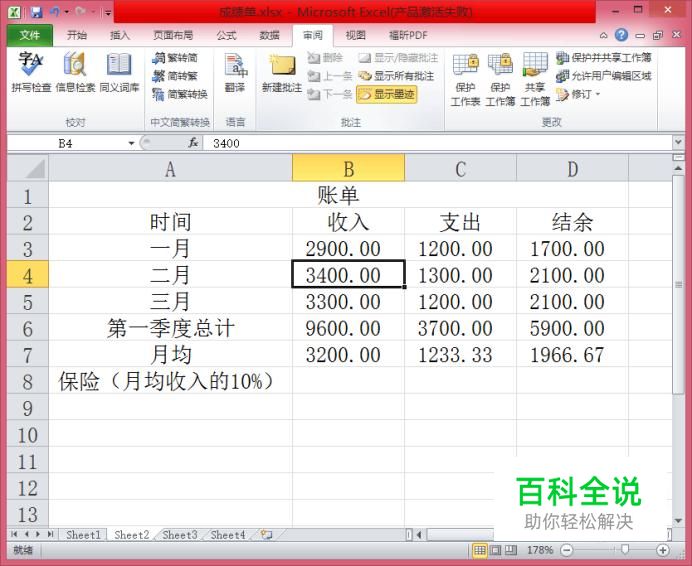Screen dimensions: 692x566
Task: Share the workbook (共享工作簿)
Action: [535, 79]
